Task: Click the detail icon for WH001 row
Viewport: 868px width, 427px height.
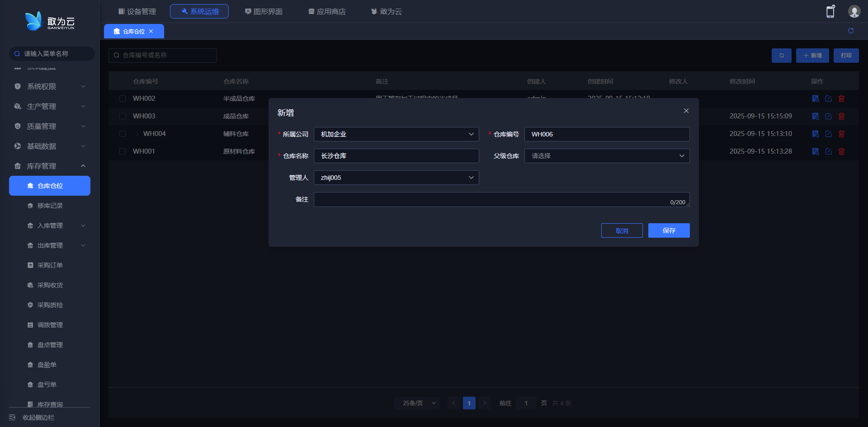Action: click(x=815, y=151)
